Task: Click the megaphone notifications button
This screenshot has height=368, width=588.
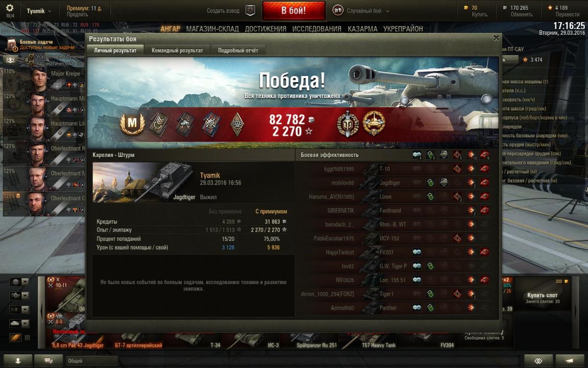Action: [568, 360]
